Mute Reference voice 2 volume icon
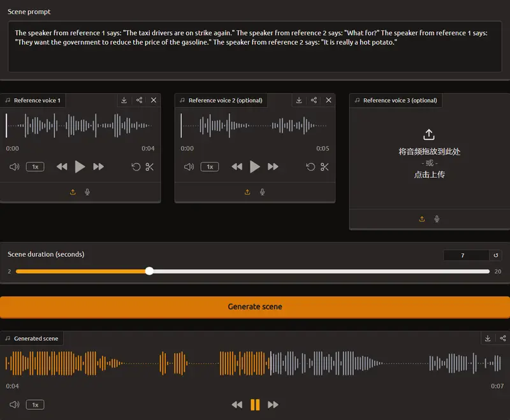The height and width of the screenshot is (420, 510). [x=189, y=167]
